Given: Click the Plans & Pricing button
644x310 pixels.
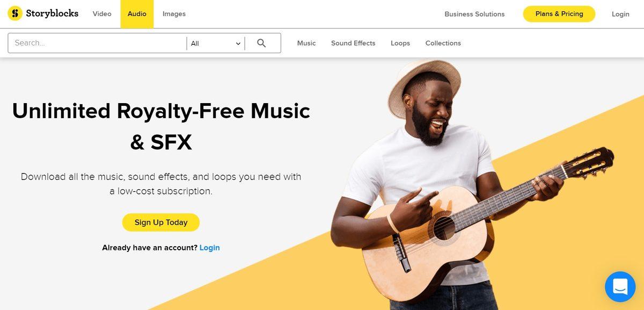Looking at the screenshot, I should tap(559, 14).
